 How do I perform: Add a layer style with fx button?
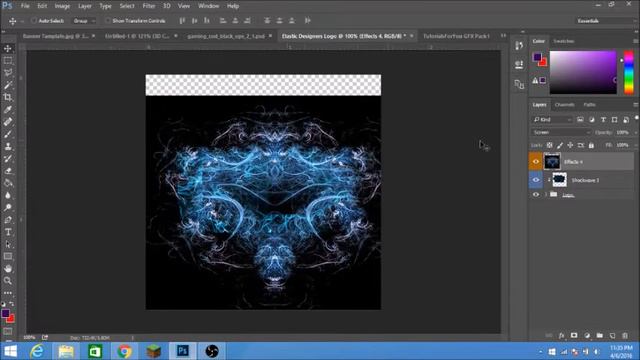pos(561,336)
